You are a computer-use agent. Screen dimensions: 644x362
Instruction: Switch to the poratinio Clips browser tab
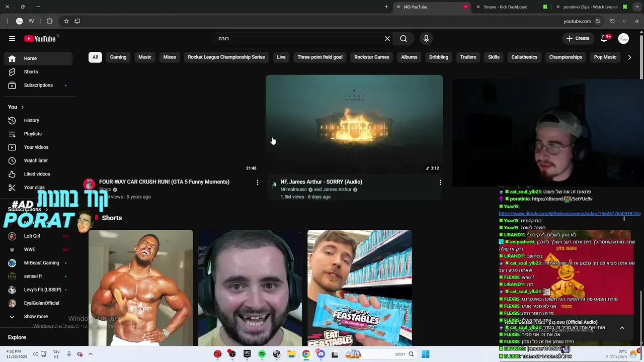pyautogui.click(x=590, y=7)
